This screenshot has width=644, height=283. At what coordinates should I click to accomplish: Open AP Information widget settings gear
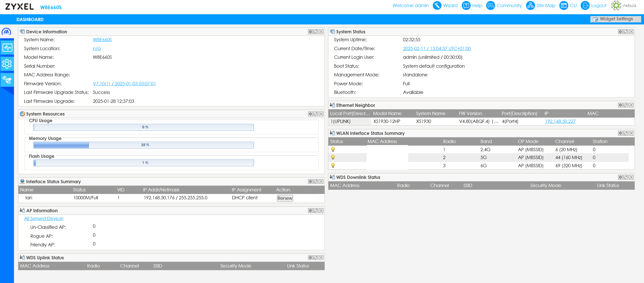tap(310, 211)
